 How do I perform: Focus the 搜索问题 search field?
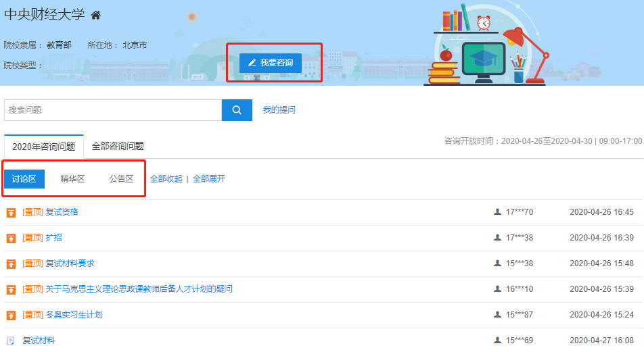113,110
